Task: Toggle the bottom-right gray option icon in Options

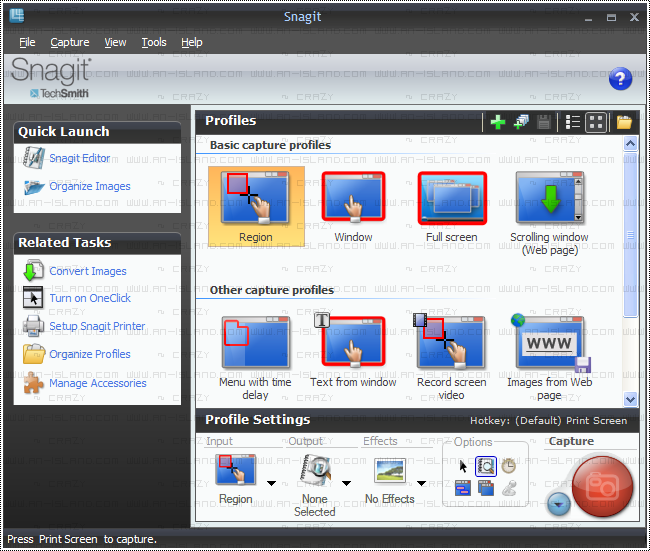Action: [509, 488]
